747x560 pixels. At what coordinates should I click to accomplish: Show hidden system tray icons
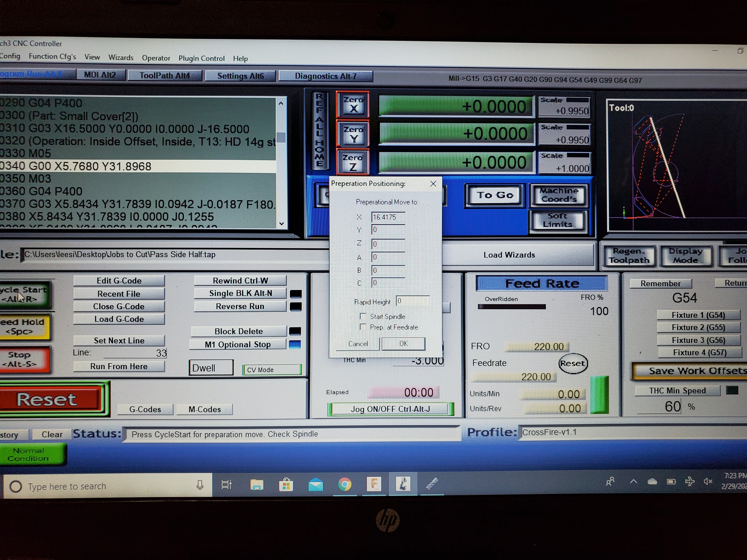point(634,482)
